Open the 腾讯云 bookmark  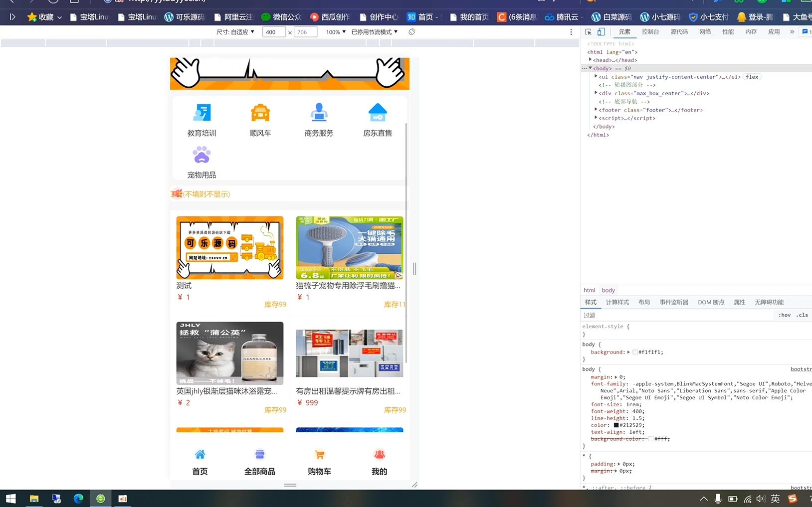coord(564,17)
